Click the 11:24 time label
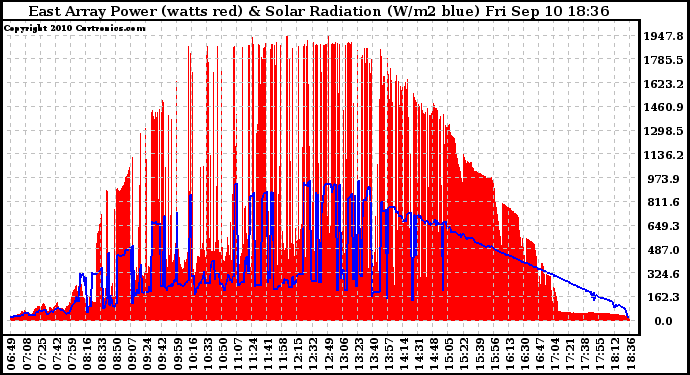This screenshot has width=690, height=375. click(252, 354)
